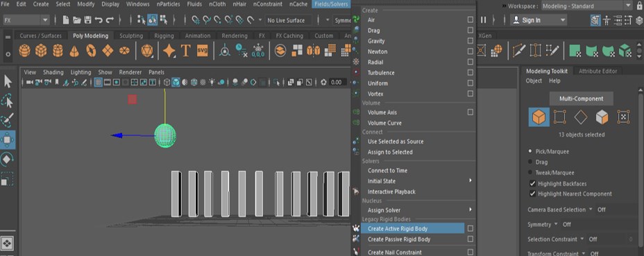The height and width of the screenshot is (256, 644).
Task: Open the viewport Shading menu
Action: pyautogui.click(x=53, y=72)
